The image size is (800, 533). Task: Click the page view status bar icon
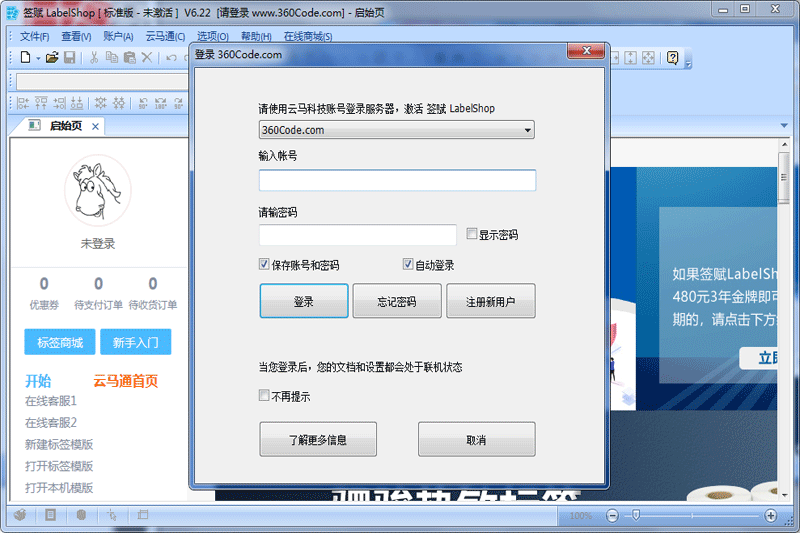point(51,515)
